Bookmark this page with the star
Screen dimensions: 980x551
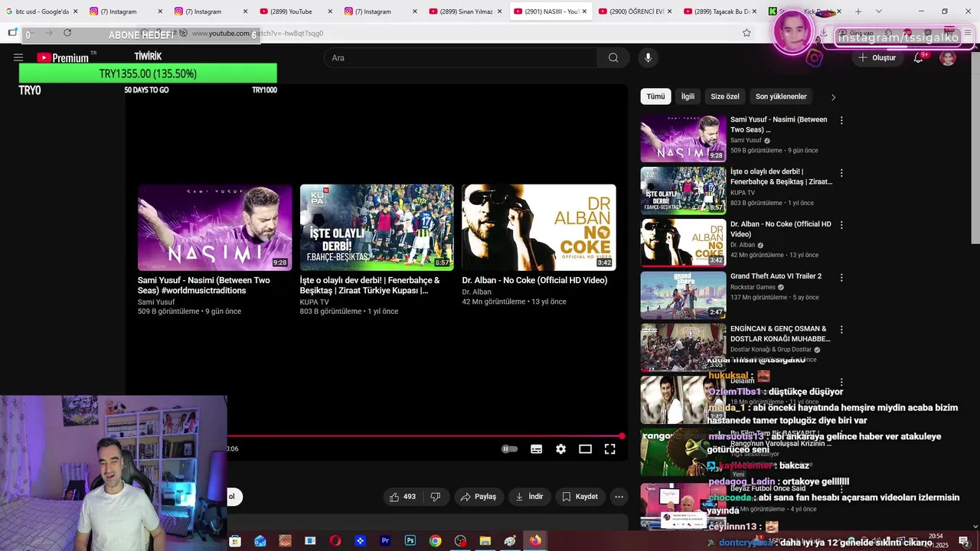(746, 33)
